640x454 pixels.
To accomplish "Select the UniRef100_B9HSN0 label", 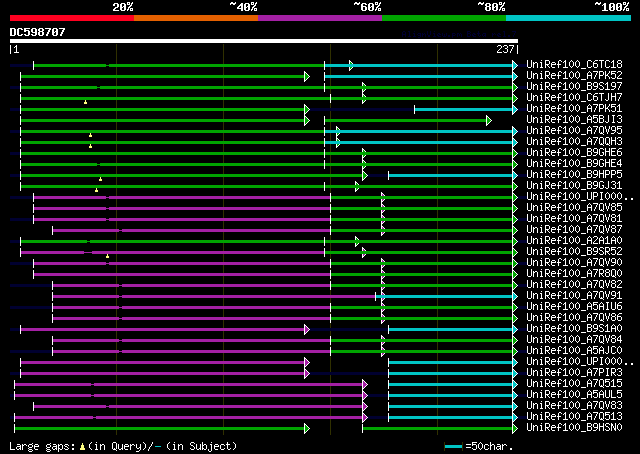I will click(574, 428).
